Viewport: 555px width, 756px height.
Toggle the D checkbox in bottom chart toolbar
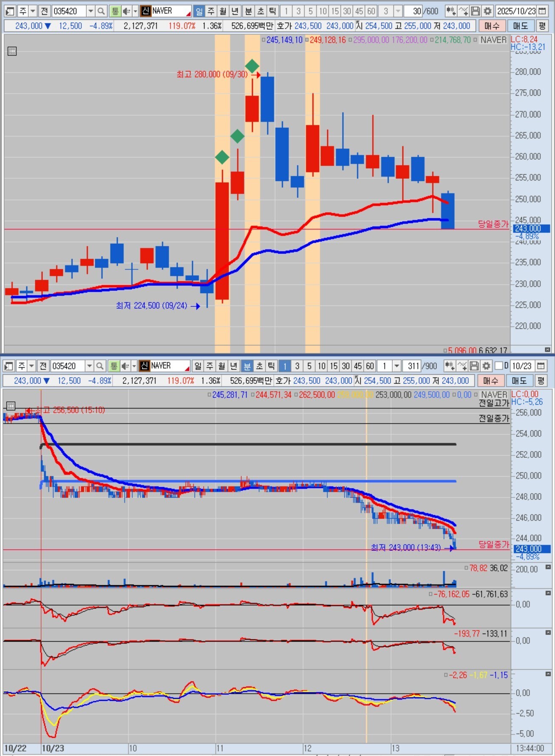(x=498, y=366)
